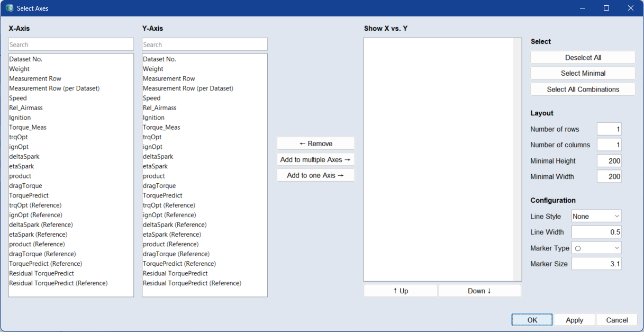
Task: Click Select All Combinations
Action: coord(583,89)
